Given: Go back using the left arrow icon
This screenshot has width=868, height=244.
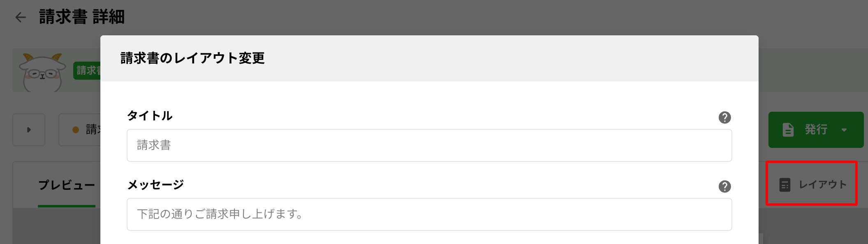Looking at the screenshot, I should click(21, 17).
